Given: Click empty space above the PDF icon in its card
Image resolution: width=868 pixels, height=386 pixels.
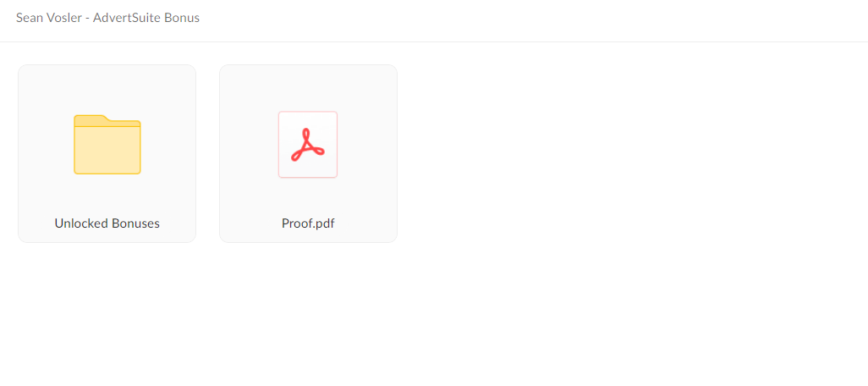Looking at the screenshot, I should [308, 89].
